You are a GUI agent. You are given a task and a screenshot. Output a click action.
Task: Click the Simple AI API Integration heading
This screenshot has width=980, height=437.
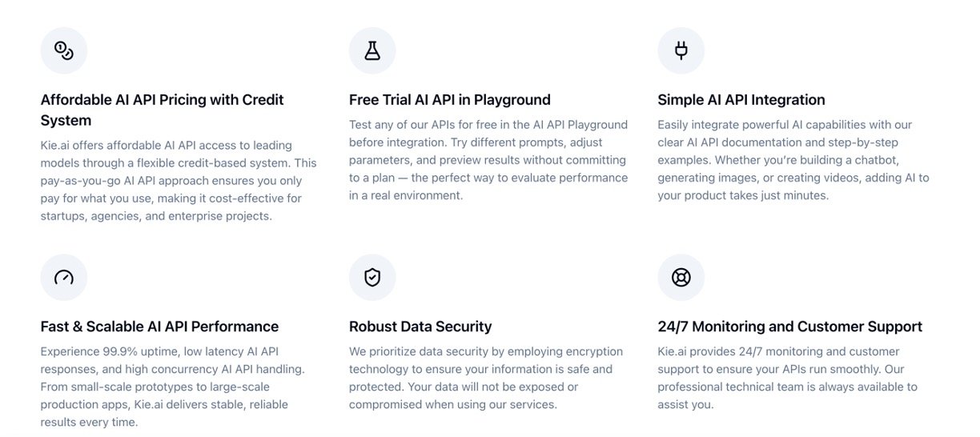[x=741, y=100]
